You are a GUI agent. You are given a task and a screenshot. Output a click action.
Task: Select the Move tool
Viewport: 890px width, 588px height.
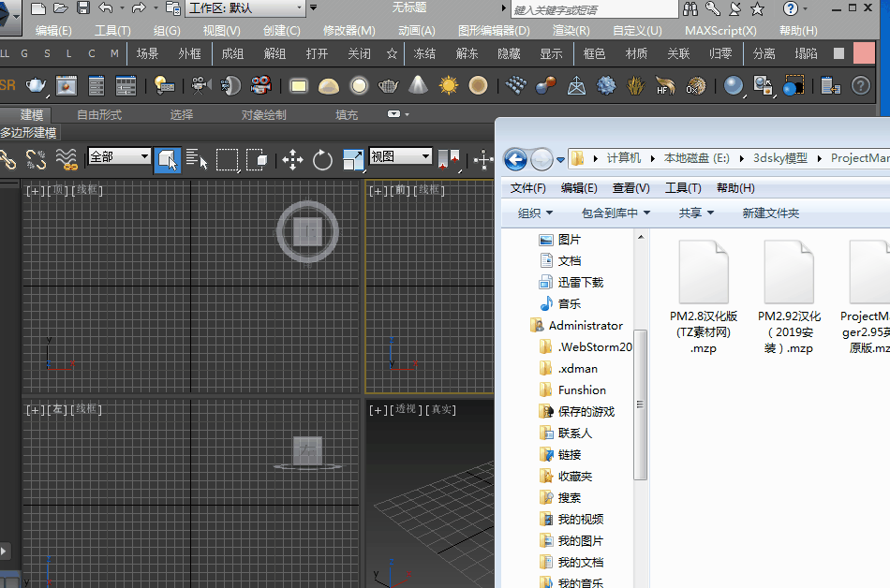point(292,159)
